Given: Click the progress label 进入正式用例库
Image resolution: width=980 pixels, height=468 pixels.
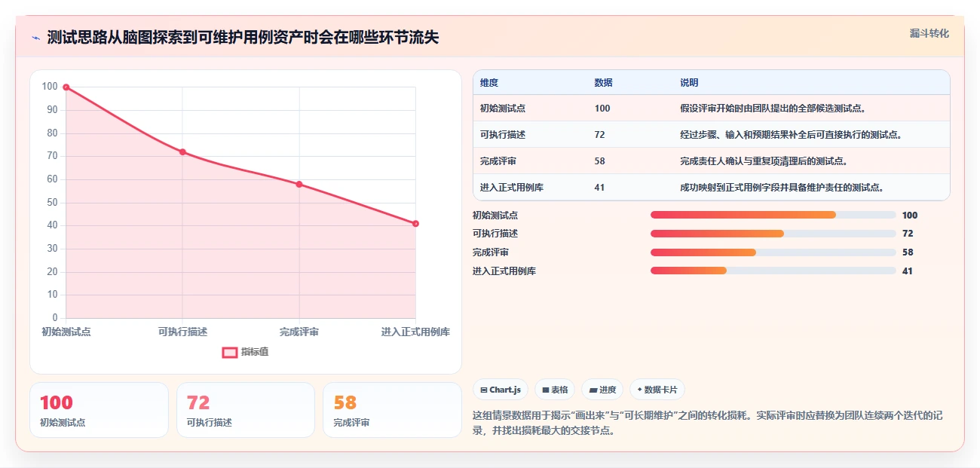Looking at the screenshot, I should tap(504, 271).
